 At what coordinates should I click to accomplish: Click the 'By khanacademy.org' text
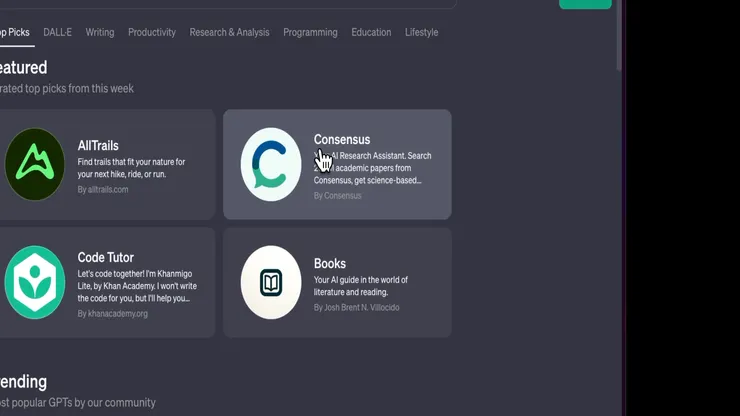[x=113, y=314]
